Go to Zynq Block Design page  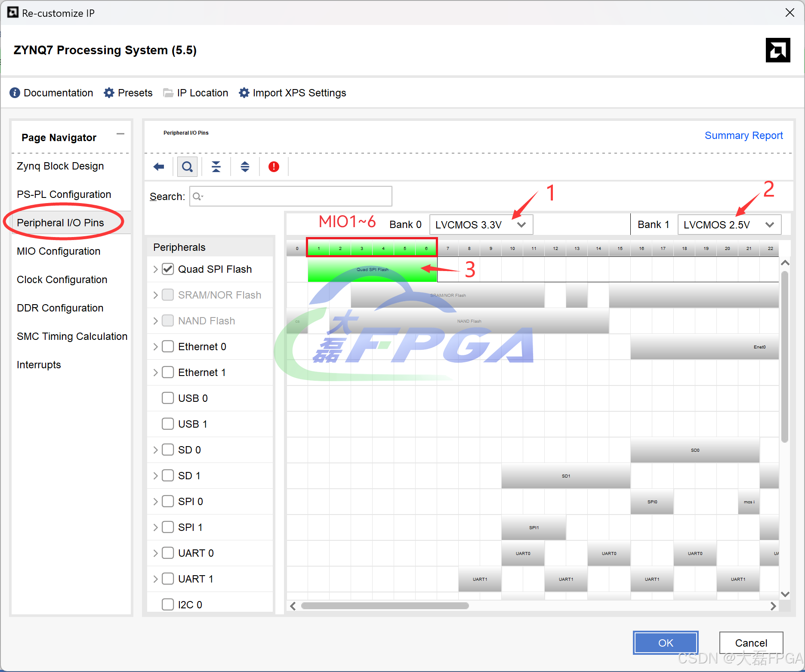[60, 166]
